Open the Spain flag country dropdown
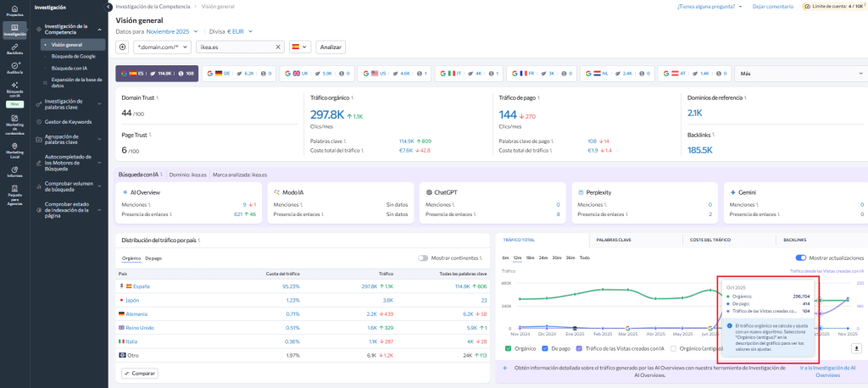 (x=300, y=47)
